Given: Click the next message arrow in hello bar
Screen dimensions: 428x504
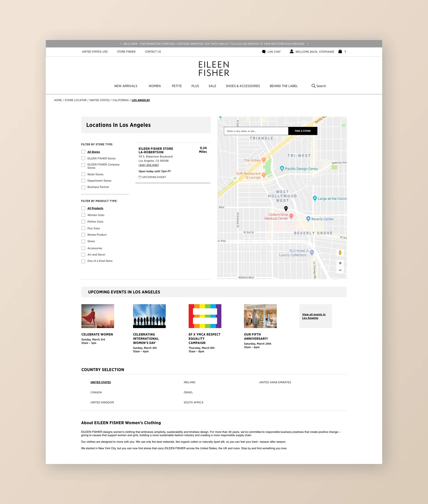Looking at the screenshot, I should pyautogui.click(x=308, y=44).
